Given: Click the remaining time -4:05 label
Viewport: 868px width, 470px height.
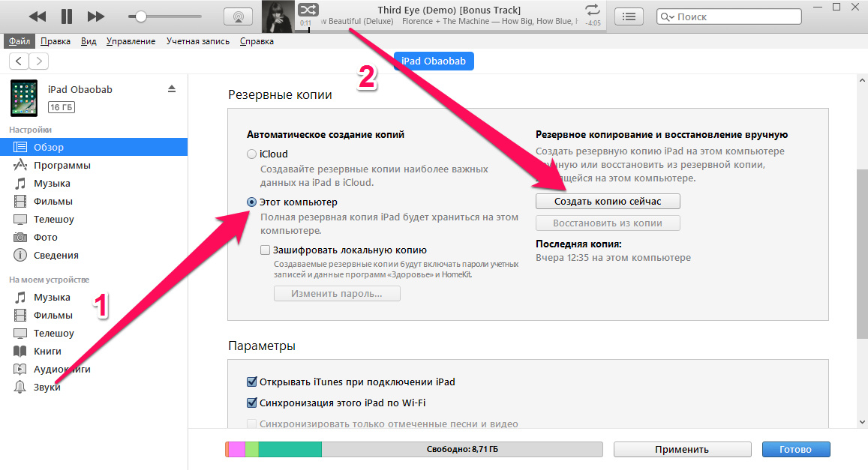Looking at the screenshot, I should 593,23.
